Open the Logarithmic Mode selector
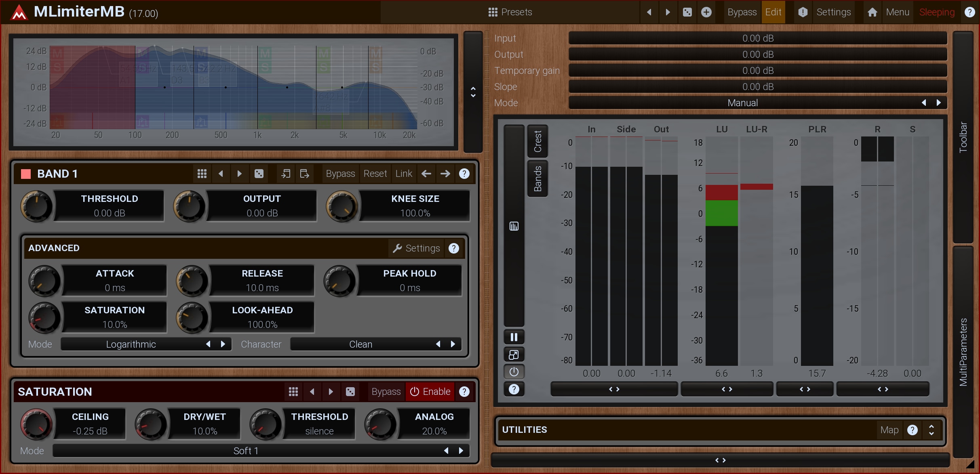 pos(131,344)
